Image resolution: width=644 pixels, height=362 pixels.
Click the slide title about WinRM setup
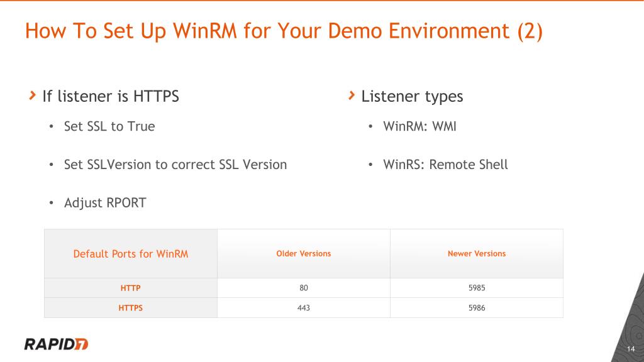click(284, 31)
